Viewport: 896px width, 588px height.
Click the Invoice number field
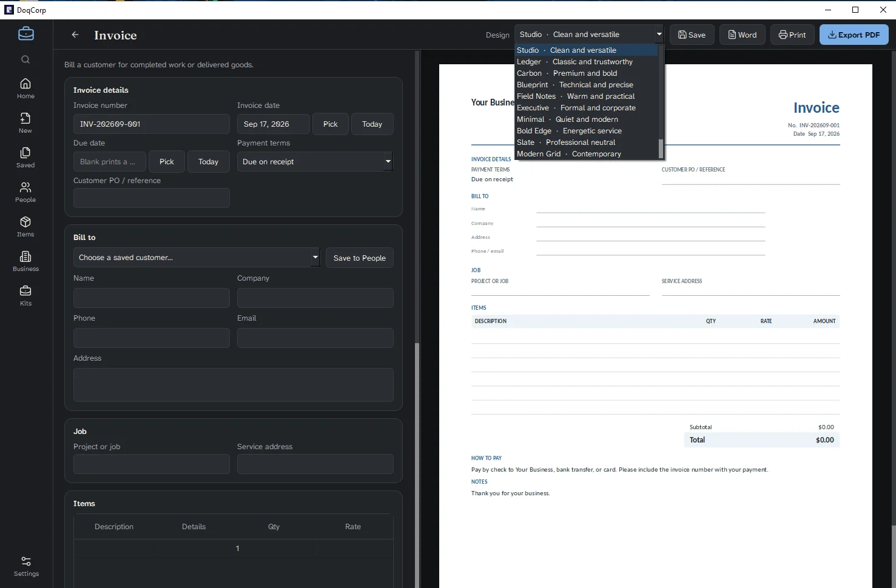(152, 124)
